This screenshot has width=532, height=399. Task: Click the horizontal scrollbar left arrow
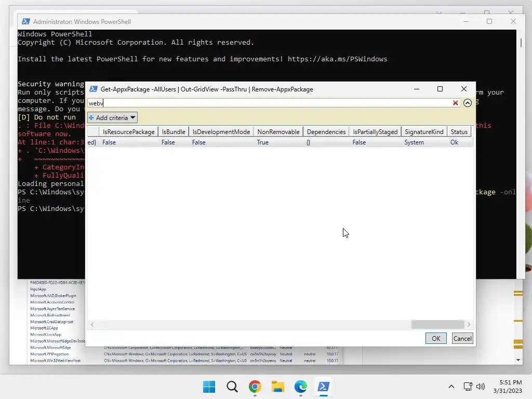click(x=92, y=324)
